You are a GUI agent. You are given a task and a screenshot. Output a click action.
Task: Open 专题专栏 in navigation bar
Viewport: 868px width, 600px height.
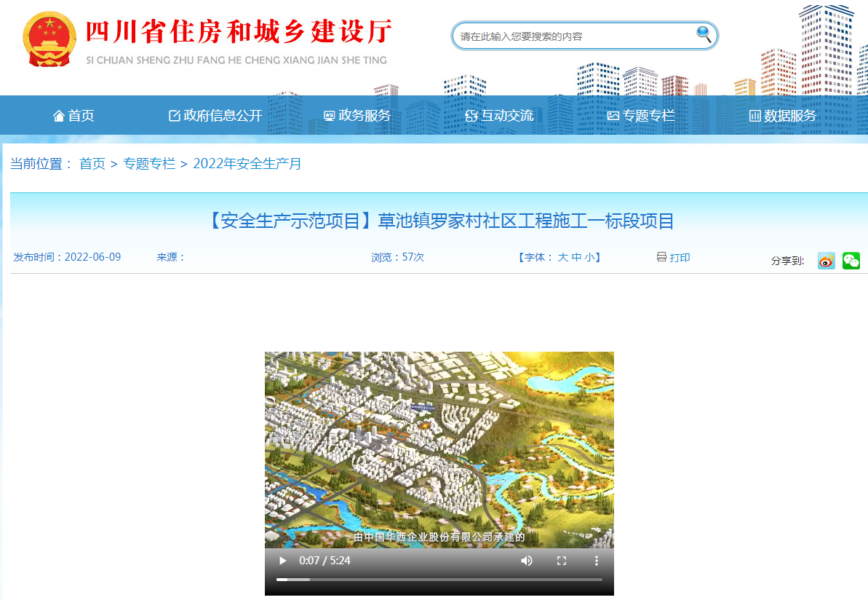click(641, 116)
